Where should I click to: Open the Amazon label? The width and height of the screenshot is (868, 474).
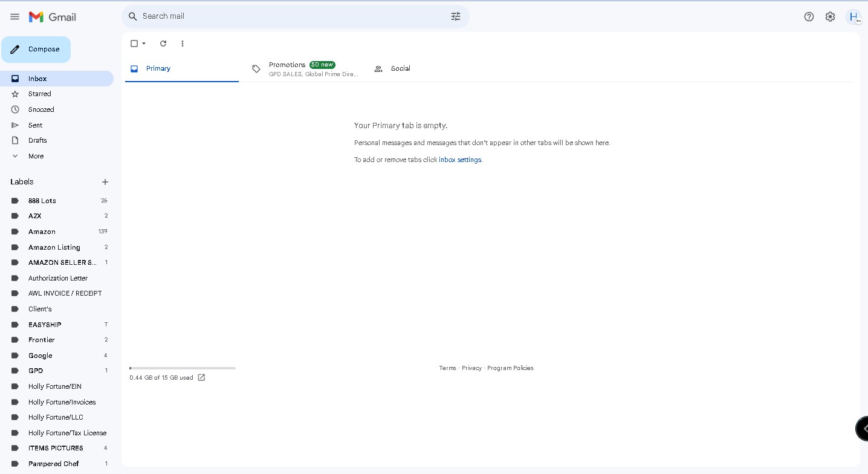(57, 232)
